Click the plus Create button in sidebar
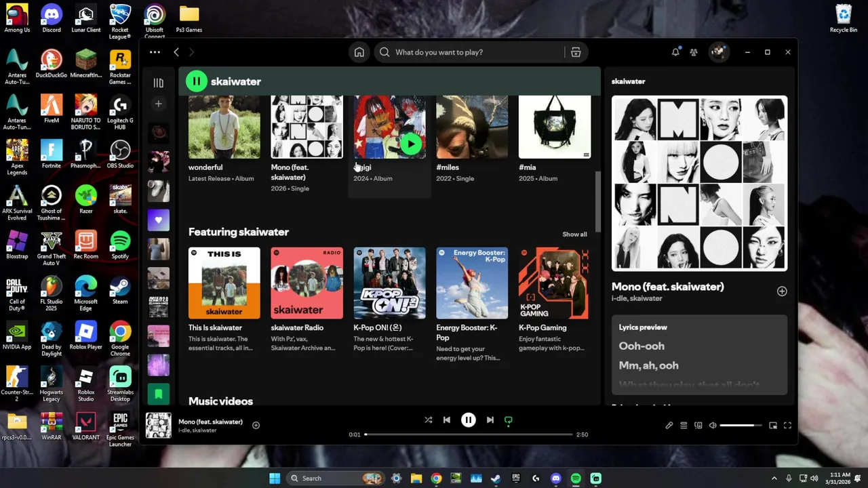The image size is (868, 488). [x=158, y=104]
